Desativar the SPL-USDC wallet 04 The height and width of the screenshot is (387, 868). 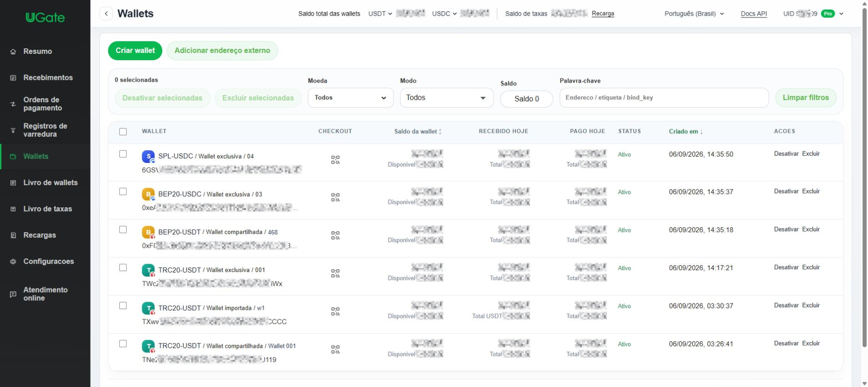coord(786,154)
